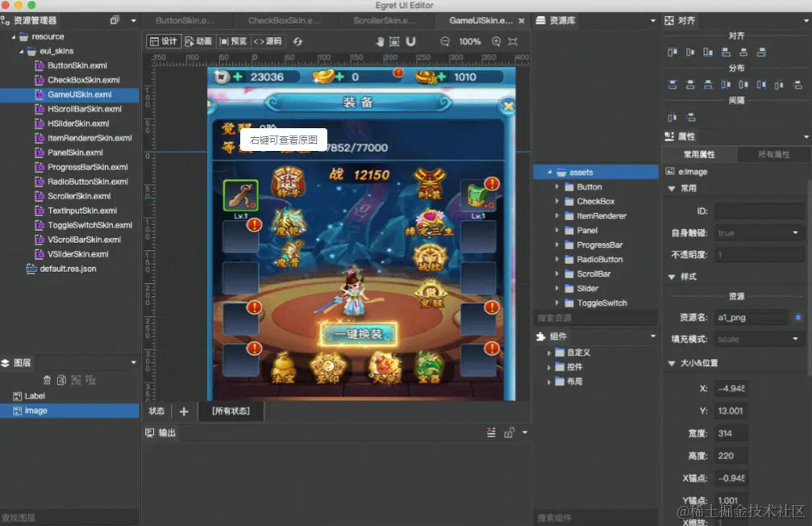This screenshot has width=812, height=526.
Task: Click the 资源名 a1_png input field
Action: 752,317
